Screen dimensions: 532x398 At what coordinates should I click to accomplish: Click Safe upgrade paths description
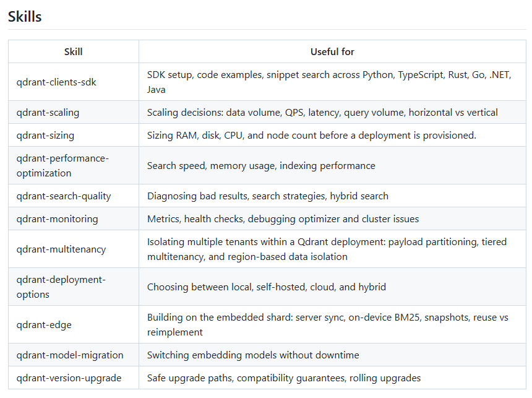[332, 378]
